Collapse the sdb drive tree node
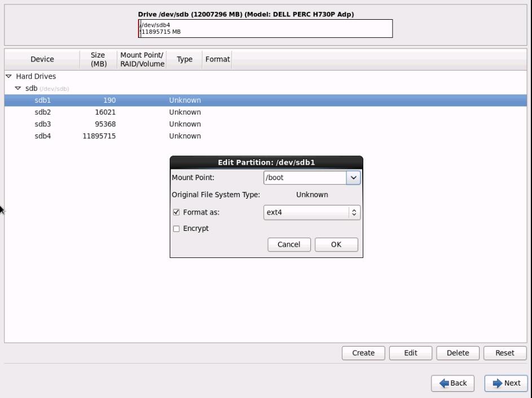The height and width of the screenshot is (398, 532). click(x=18, y=89)
